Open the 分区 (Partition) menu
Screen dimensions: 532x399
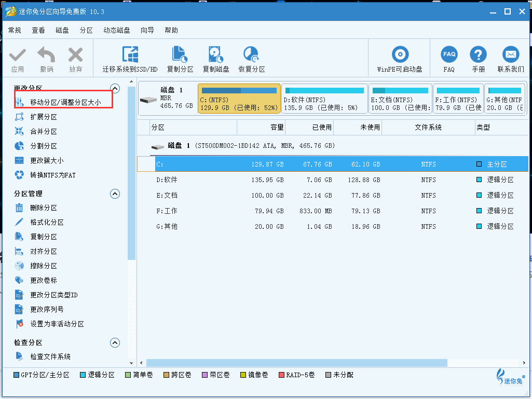tap(86, 30)
